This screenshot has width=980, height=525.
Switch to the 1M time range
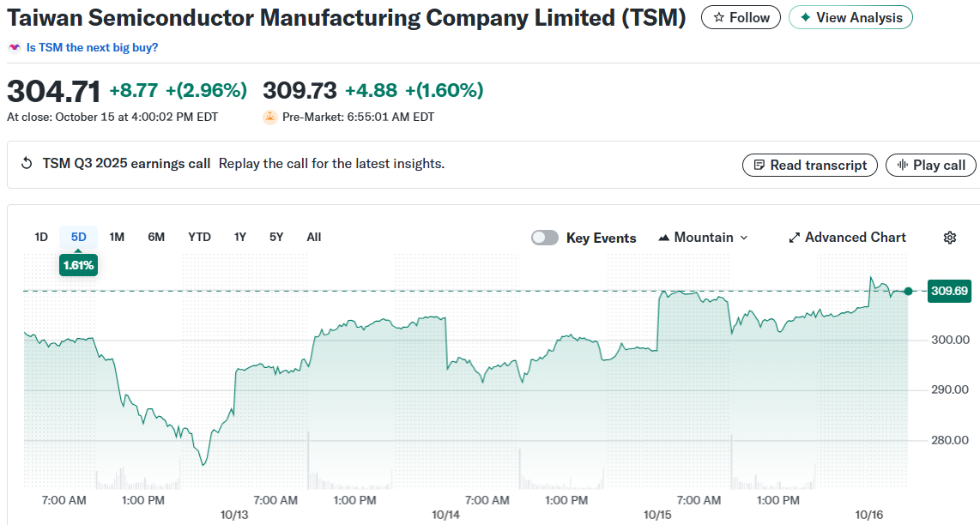(117, 237)
